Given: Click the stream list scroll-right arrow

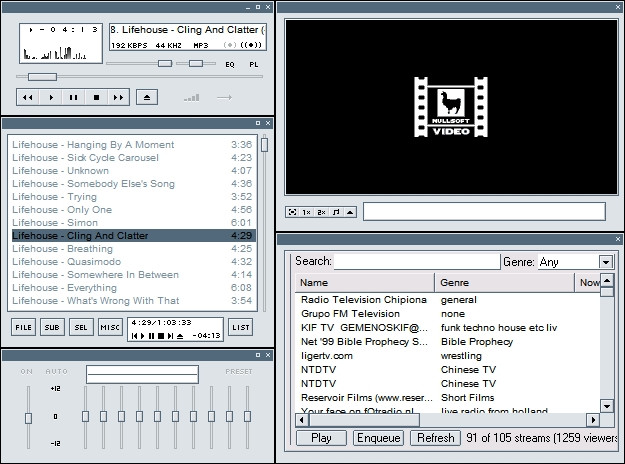Looking at the screenshot, I should click(x=593, y=420).
